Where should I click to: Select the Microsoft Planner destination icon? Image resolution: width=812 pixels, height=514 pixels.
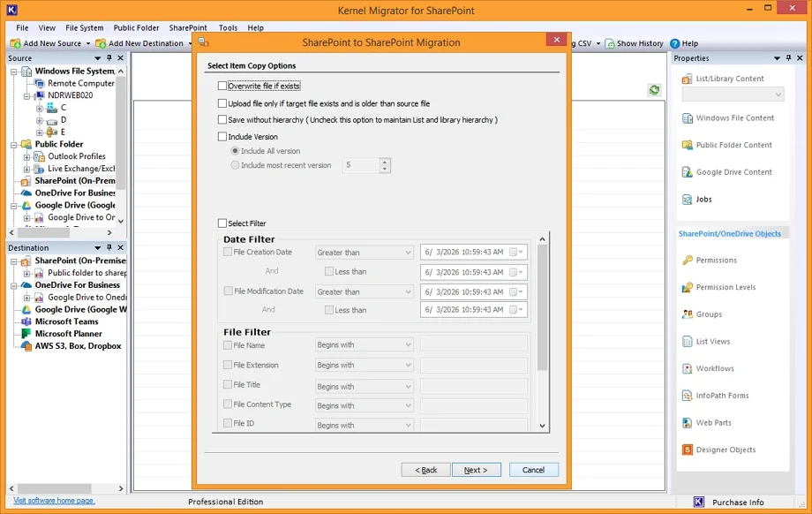pos(26,334)
